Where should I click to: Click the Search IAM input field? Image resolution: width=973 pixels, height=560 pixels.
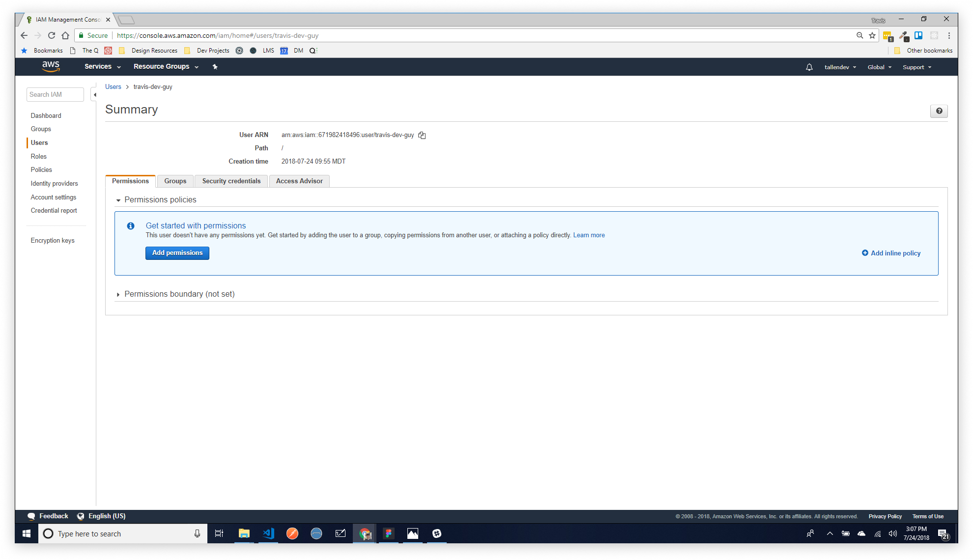pyautogui.click(x=55, y=95)
